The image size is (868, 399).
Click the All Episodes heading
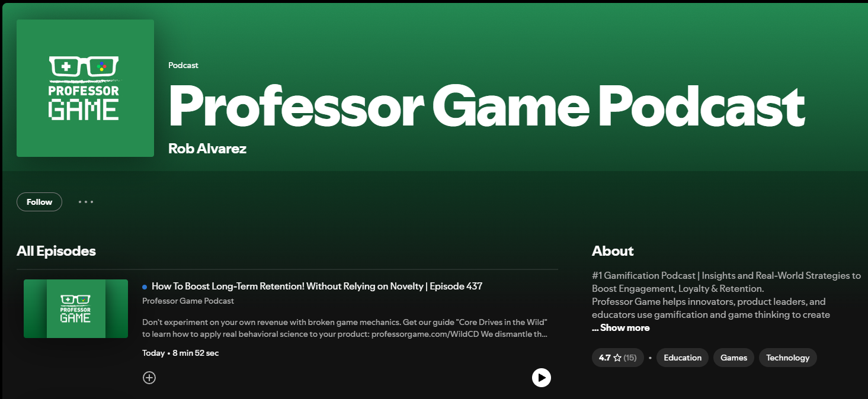tap(56, 251)
